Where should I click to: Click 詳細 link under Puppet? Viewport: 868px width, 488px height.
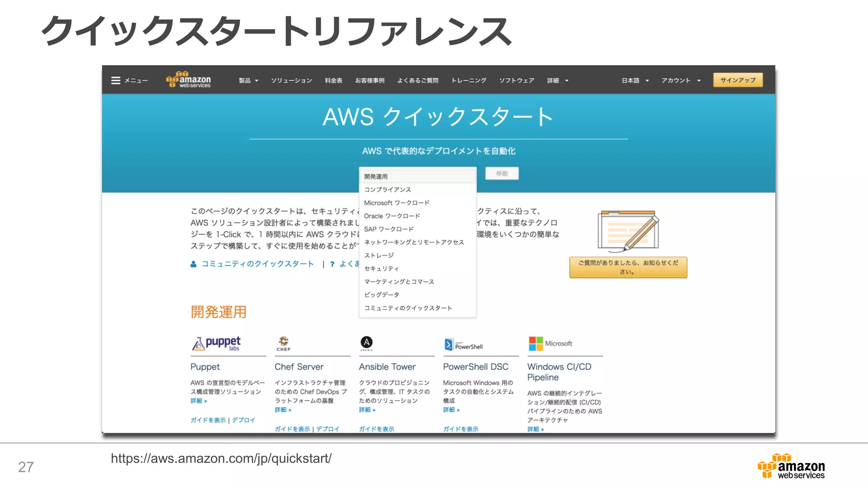coord(198,401)
